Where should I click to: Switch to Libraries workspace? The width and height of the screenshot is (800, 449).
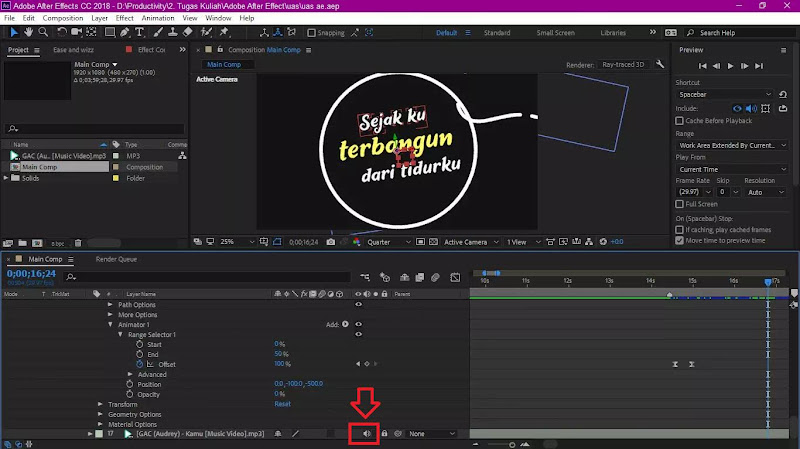tap(613, 33)
